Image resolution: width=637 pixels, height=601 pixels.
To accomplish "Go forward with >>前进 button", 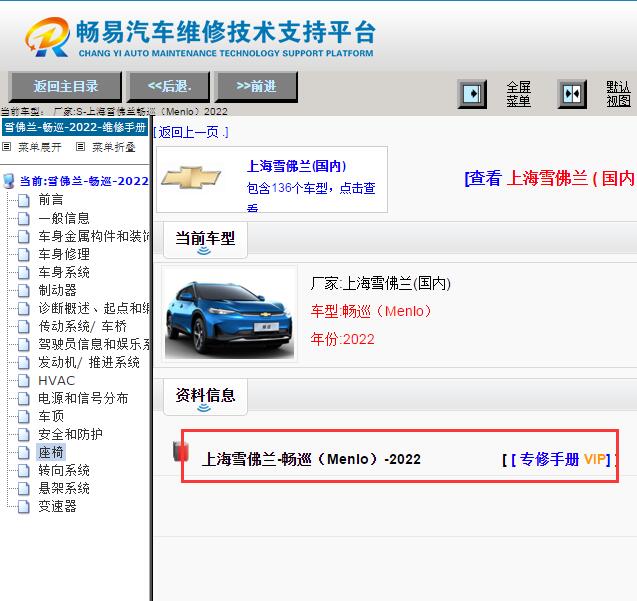I will pos(256,86).
